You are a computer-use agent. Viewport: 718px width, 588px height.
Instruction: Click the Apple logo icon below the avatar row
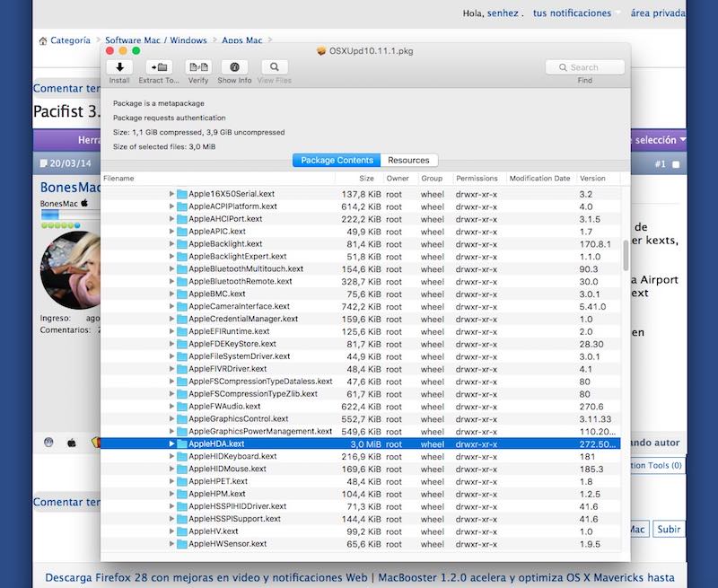[72, 443]
